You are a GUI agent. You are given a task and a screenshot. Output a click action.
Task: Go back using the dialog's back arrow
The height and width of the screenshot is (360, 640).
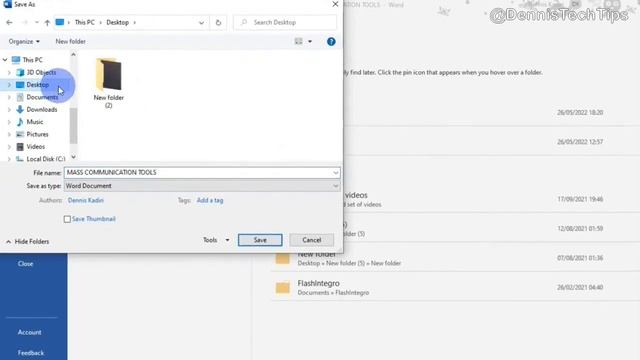[9, 22]
